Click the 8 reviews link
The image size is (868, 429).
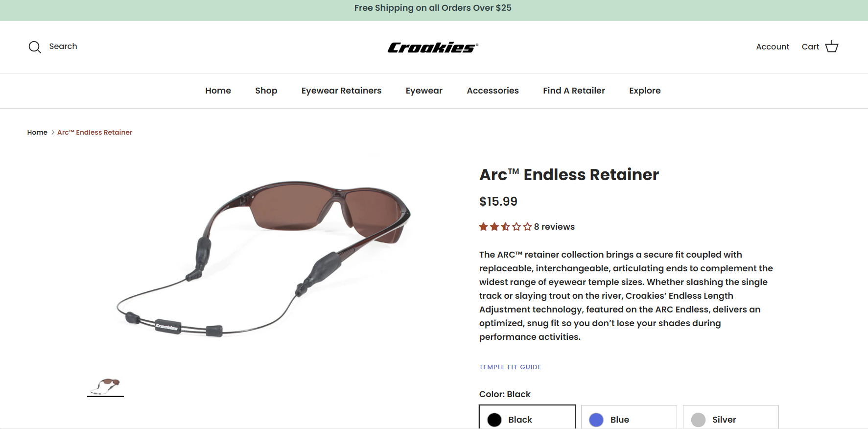coord(554,226)
